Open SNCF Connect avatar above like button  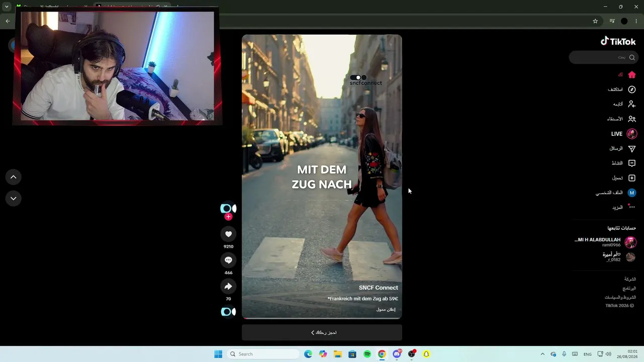coord(228,208)
